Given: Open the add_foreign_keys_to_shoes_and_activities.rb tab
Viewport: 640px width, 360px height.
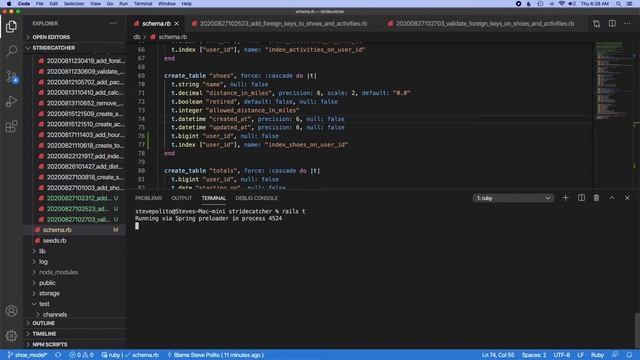Looking at the screenshot, I should coord(280,24).
